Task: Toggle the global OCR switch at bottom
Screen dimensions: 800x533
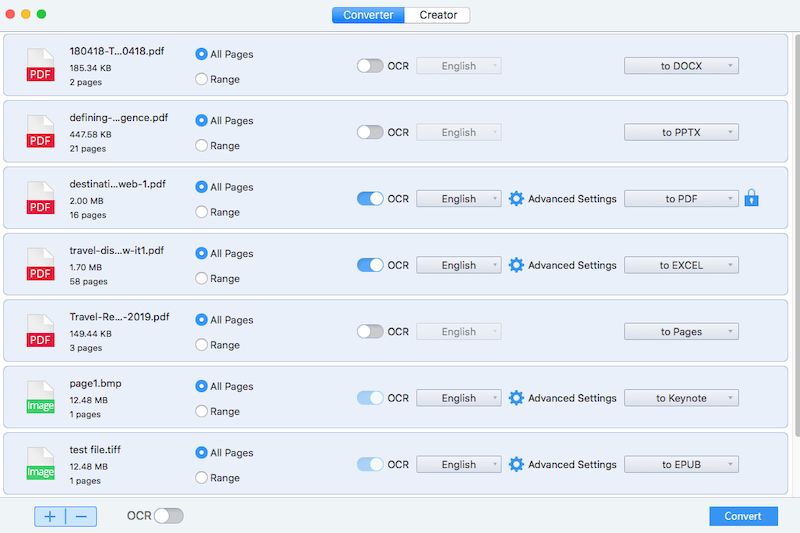Action: [169, 516]
